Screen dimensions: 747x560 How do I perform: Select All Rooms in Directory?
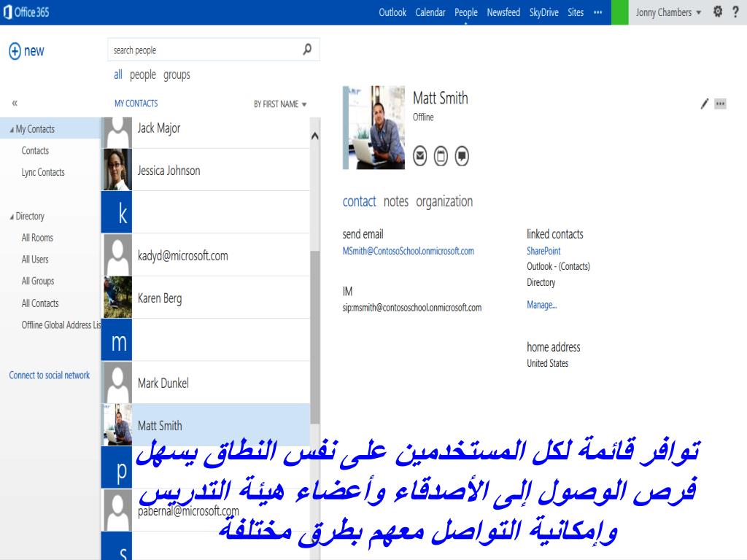tap(37, 238)
